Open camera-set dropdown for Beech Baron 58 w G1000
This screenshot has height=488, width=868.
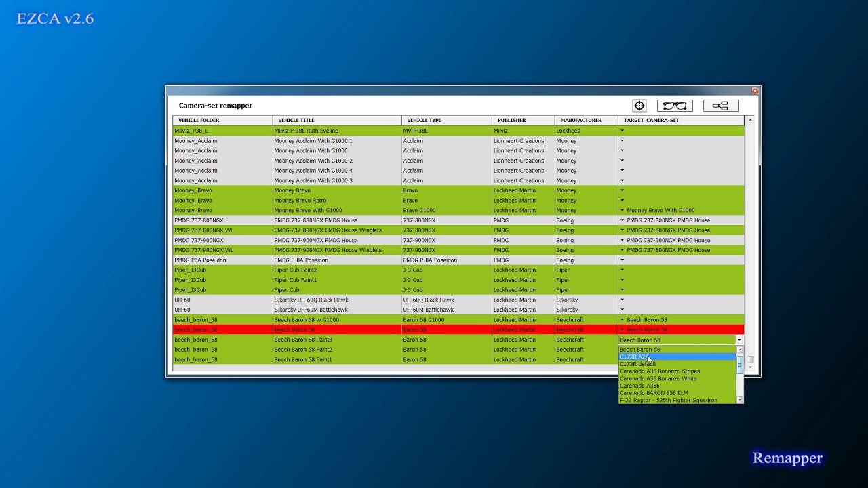tap(622, 320)
